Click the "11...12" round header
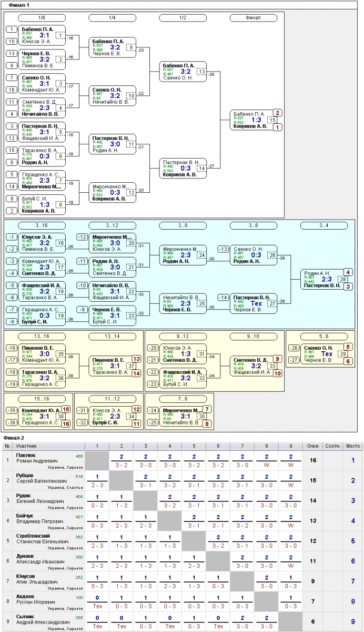364x632 pixels. [113, 399]
